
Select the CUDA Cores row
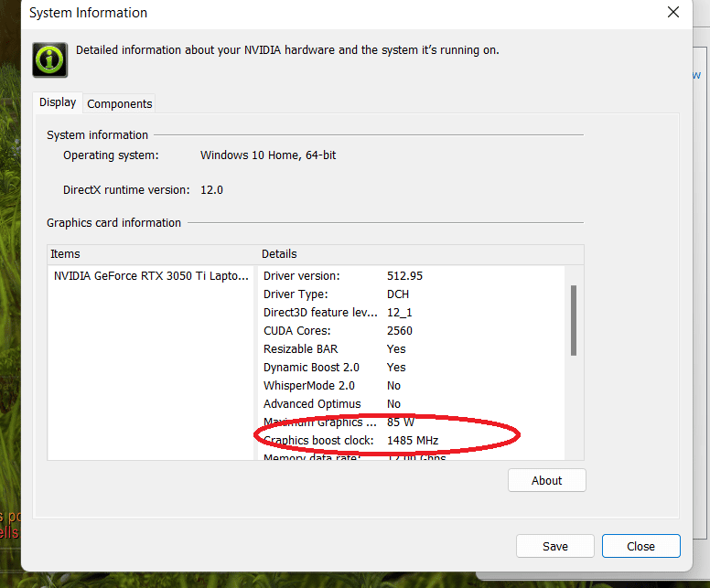(x=412, y=330)
